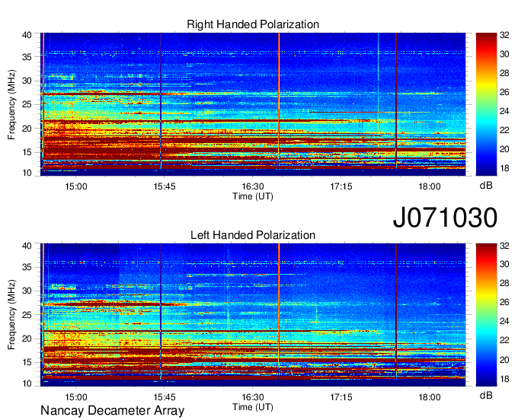Viewport: 518px width, 420px height.
Task: Click the 20 MHz tick on the left-handed plot
Action: (x=27, y=339)
